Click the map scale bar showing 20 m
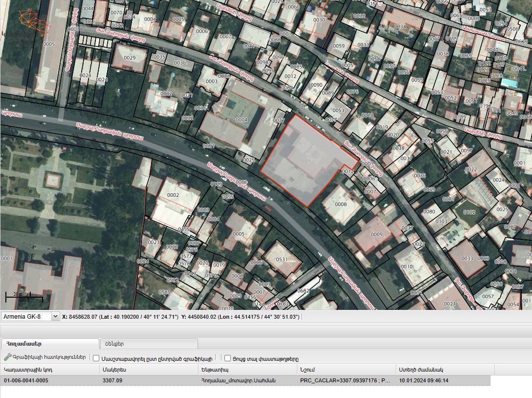 tap(24, 297)
